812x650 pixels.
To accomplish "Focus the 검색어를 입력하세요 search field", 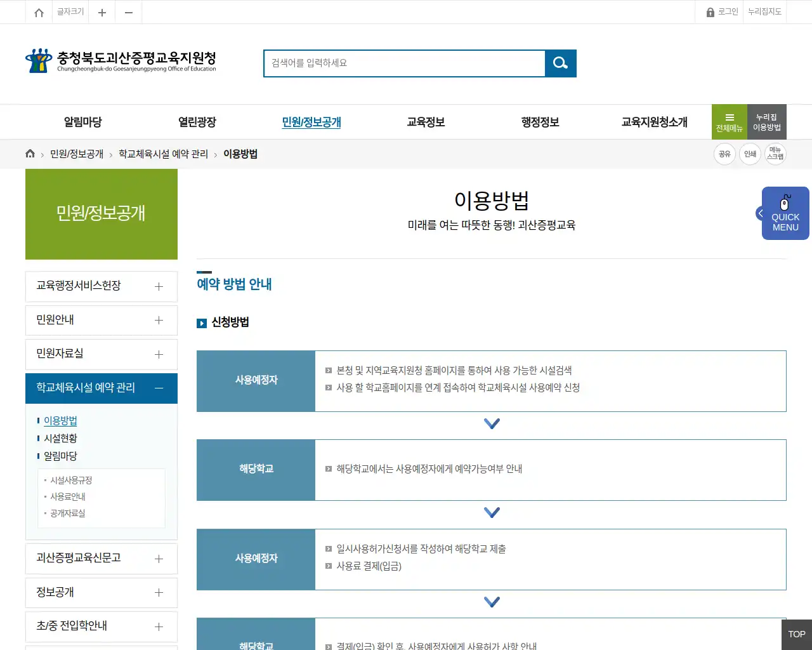I will coord(405,63).
